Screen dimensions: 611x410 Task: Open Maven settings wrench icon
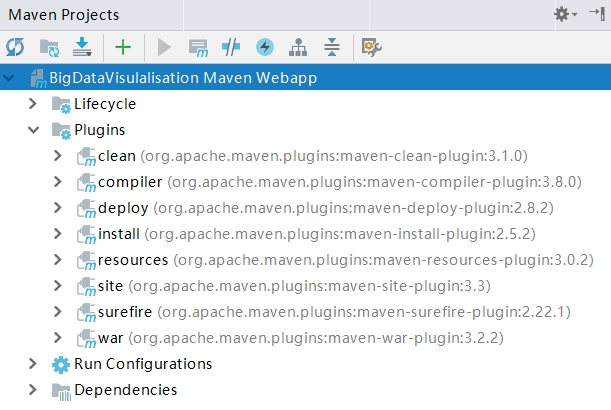[371, 47]
